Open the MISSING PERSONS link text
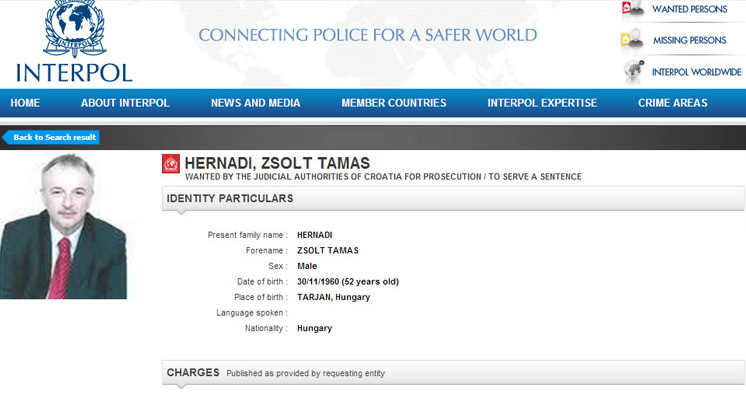 click(689, 40)
